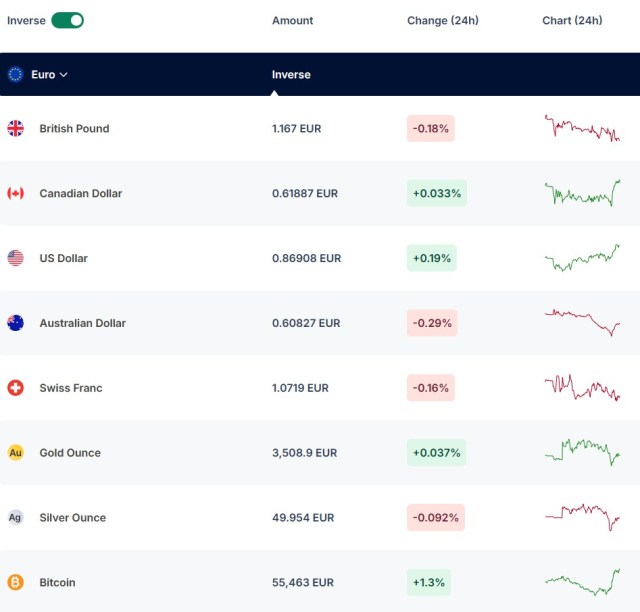Toggle the Inverse switch off
The image size is (640, 612).
(x=67, y=20)
